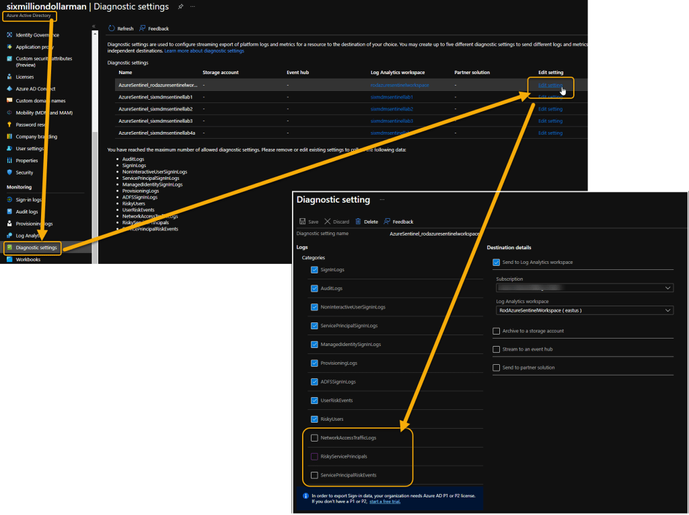Enable RiskyServicePrincipals checkbox
Image resolution: width=689 pixels, height=515 pixels.
[x=314, y=457]
